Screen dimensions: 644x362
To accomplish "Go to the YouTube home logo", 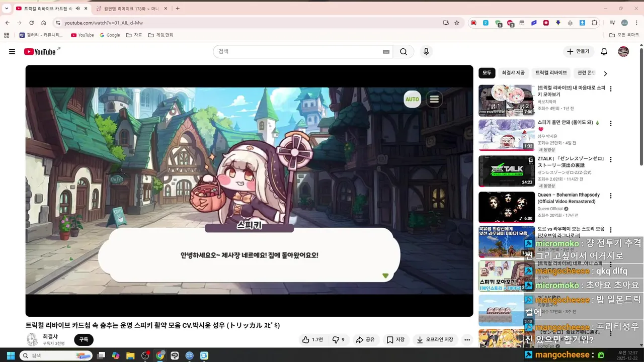I will (40, 52).
